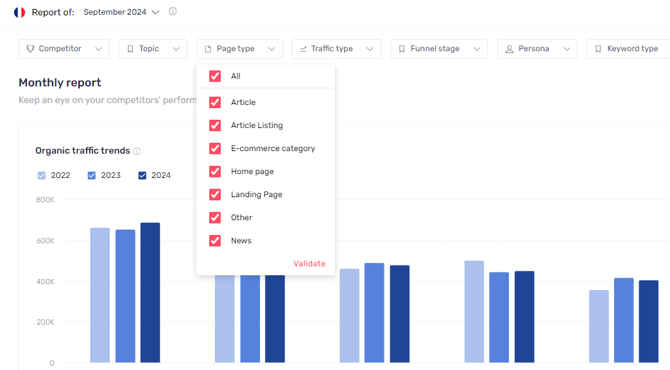Uncheck the News checkbox
The height and width of the screenshot is (370, 670).
(x=215, y=241)
